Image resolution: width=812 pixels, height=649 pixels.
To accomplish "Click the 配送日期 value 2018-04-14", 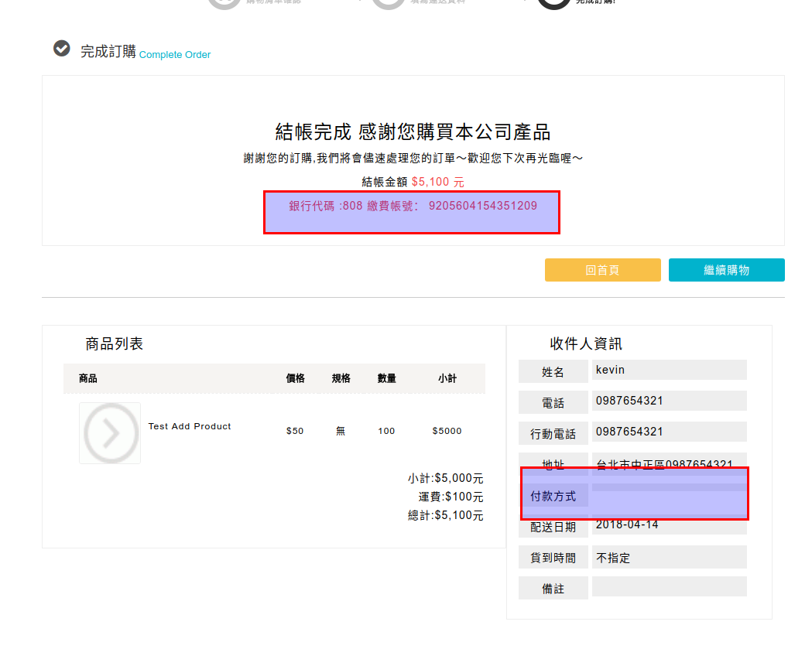I will tap(669, 524).
